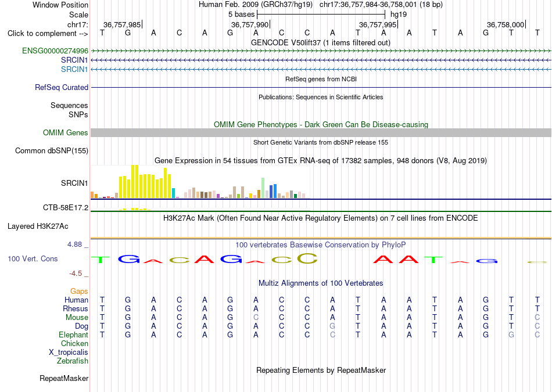Image resolution: width=552 pixels, height=392 pixels.
Task: Click the 36,757,990 ruler position
Action: [250, 24]
